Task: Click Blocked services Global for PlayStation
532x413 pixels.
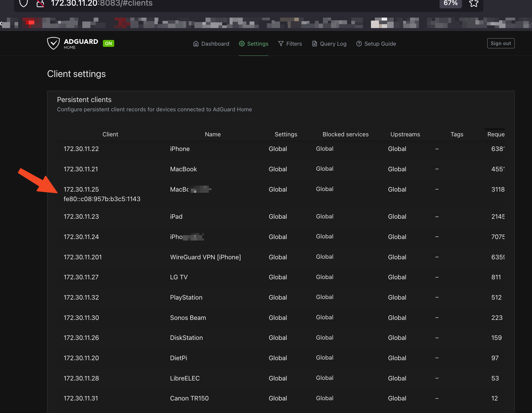Action: [x=324, y=297]
